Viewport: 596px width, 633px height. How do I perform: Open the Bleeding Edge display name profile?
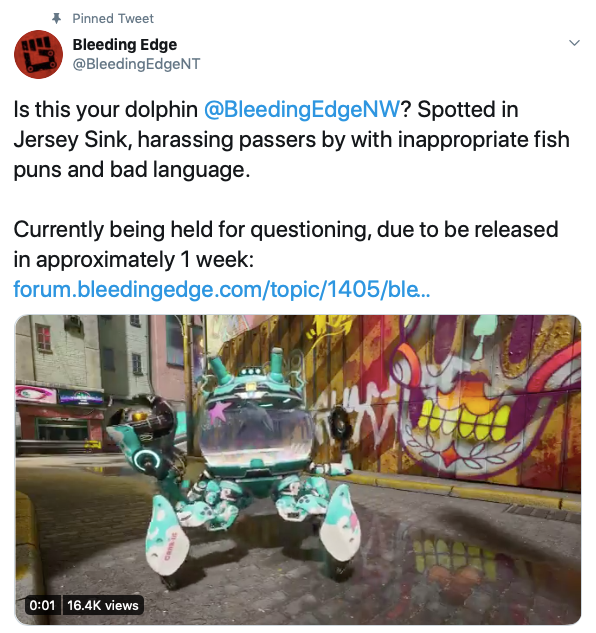pyautogui.click(x=125, y=44)
